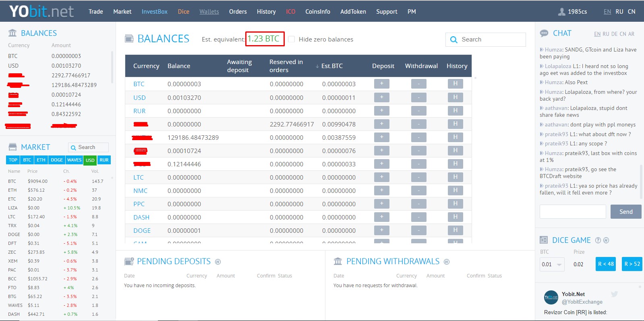Select the TOP market tab
The image size is (644, 321).
click(x=13, y=160)
